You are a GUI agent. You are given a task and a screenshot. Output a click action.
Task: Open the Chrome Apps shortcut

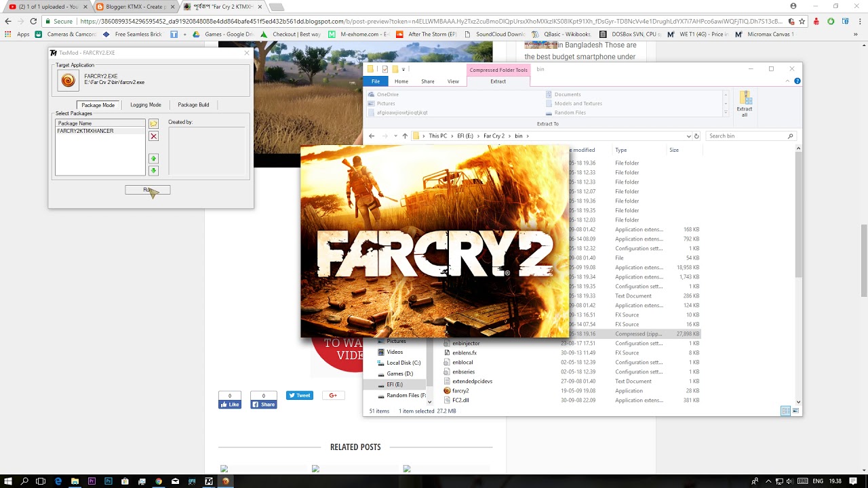click(x=18, y=34)
